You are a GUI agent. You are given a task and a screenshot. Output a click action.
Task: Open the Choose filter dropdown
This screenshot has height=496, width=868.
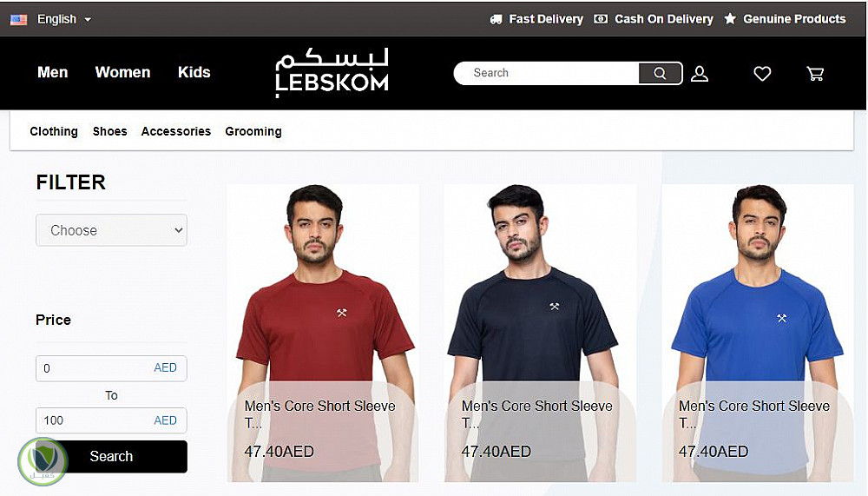111,230
